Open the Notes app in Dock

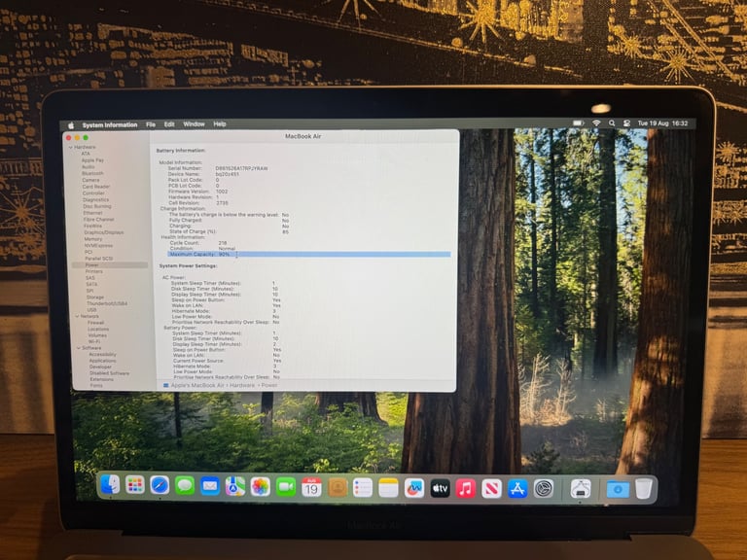(388, 488)
